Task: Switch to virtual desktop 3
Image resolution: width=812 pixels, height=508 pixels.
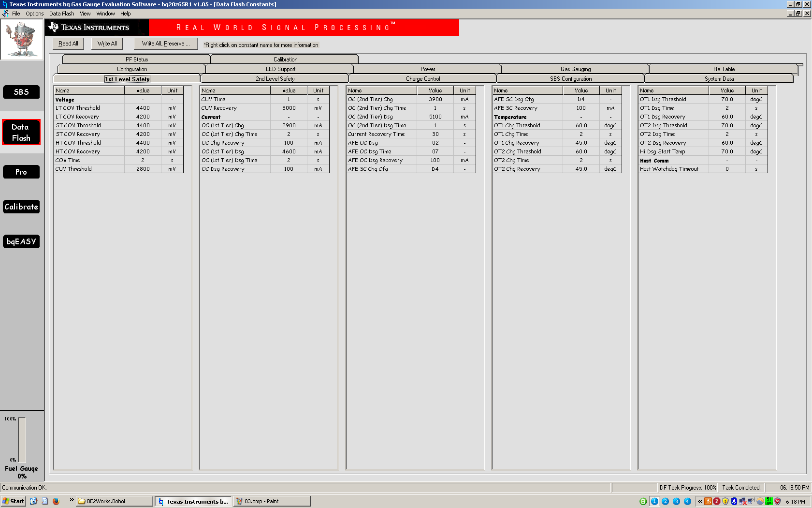Action: click(676, 501)
